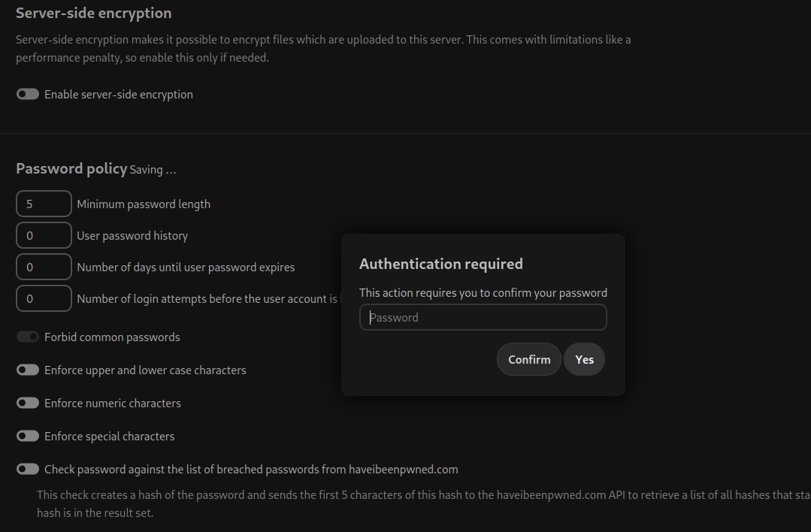Viewport: 811px width, 532px height.
Task: Click the Yes button
Action: (x=584, y=359)
